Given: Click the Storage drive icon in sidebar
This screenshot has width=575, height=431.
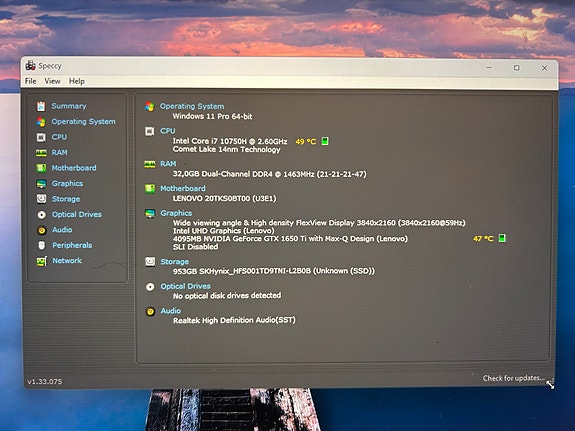Looking at the screenshot, I should pos(41,199).
